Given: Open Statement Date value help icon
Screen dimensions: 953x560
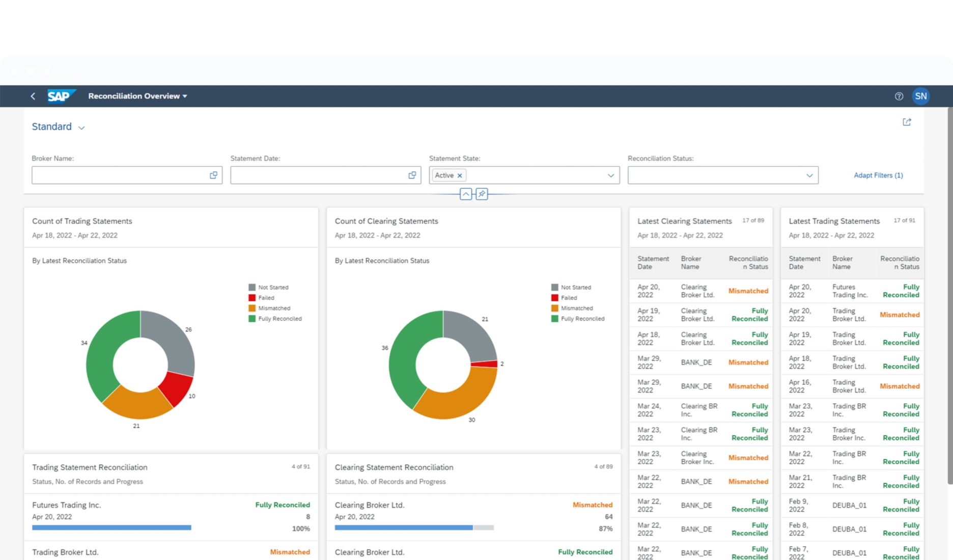Looking at the screenshot, I should (412, 175).
